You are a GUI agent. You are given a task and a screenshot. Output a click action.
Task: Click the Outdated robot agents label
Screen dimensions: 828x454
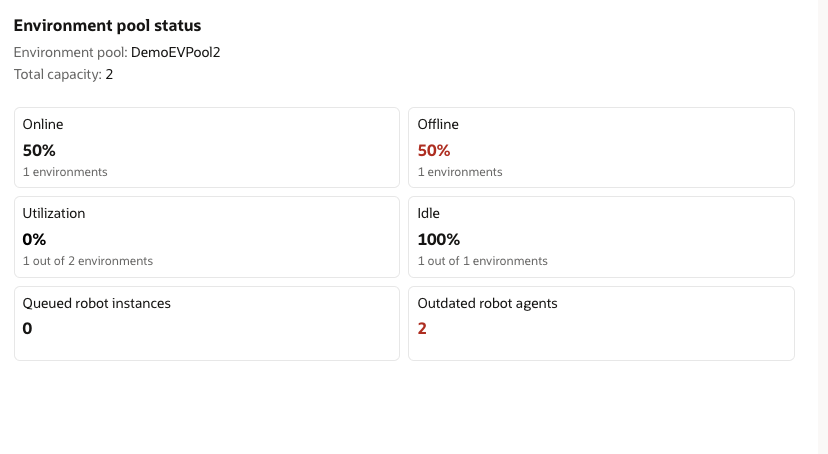pos(487,303)
